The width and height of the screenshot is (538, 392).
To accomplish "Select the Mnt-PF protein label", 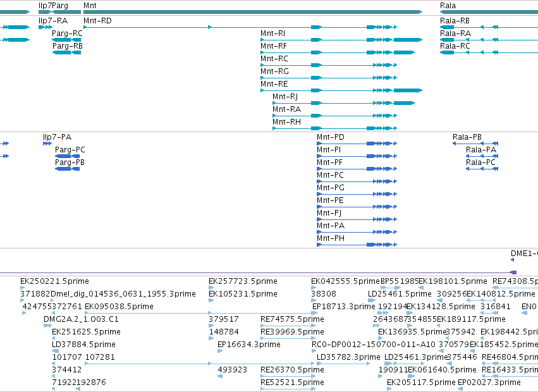I will pyautogui.click(x=330, y=162).
